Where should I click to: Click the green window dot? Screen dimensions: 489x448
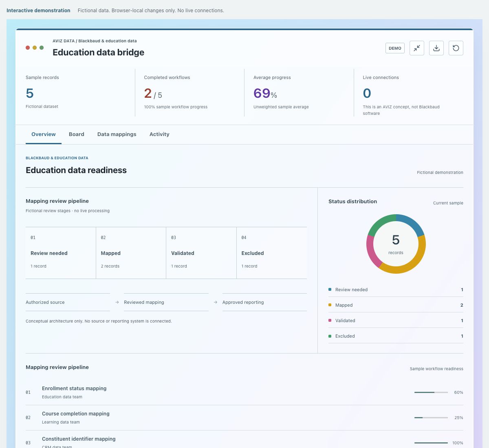(42, 48)
